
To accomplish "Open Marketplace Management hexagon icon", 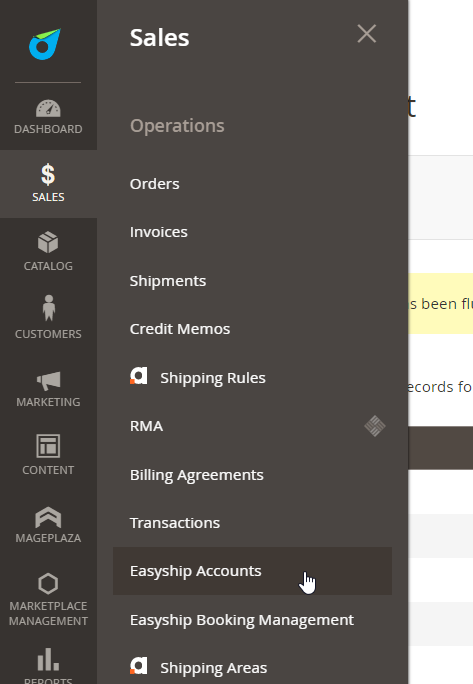I will pyautogui.click(x=48, y=584).
